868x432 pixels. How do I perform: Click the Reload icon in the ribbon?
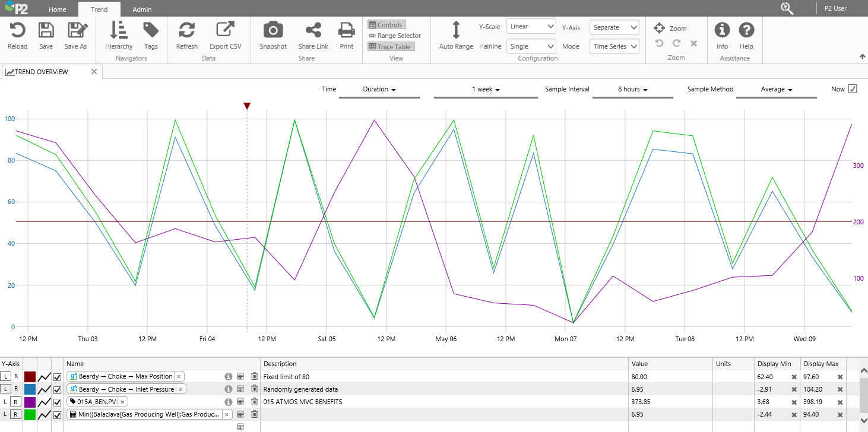(x=17, y=31)
